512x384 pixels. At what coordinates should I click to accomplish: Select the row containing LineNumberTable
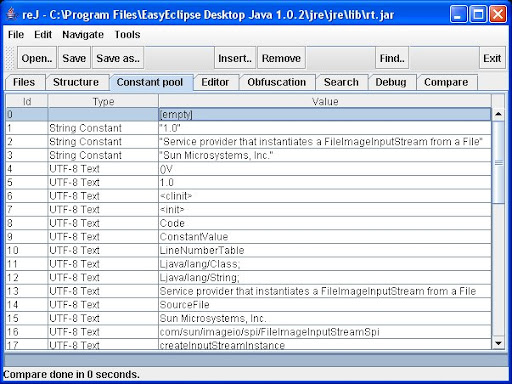click(x=248, y=250)
